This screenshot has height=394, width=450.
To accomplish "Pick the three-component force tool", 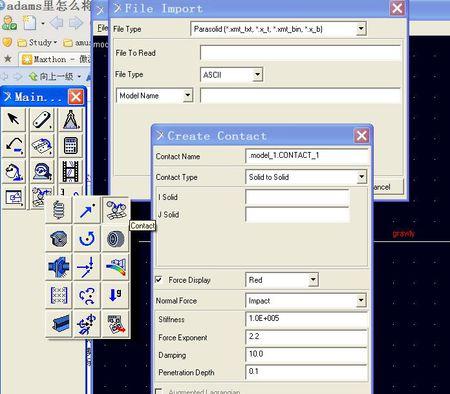I will (x=87, y=267).
